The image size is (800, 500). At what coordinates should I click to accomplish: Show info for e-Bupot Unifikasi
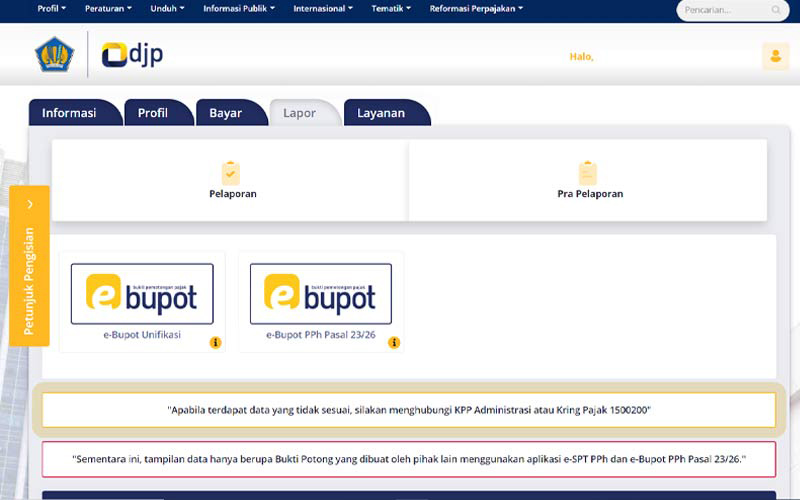tap(215, 342)
